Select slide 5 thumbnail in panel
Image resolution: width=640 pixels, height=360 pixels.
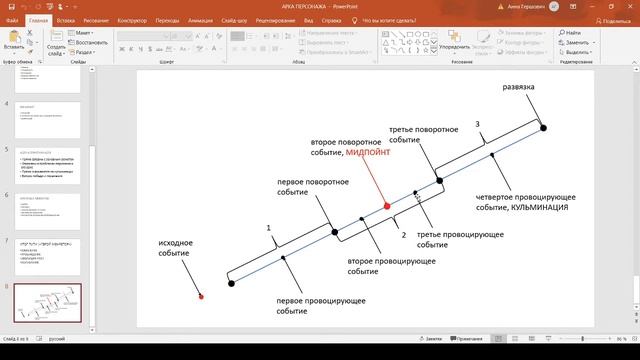coord(47,166)
